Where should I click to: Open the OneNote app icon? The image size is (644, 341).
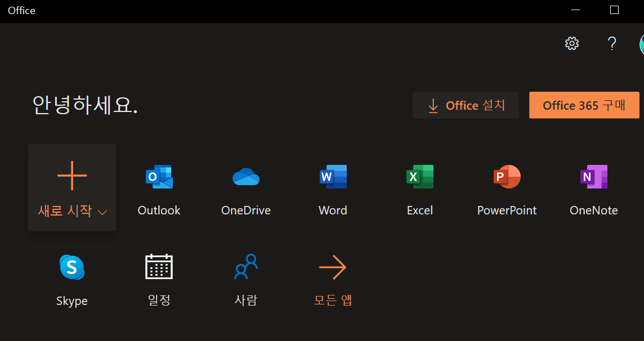(594, 177)
